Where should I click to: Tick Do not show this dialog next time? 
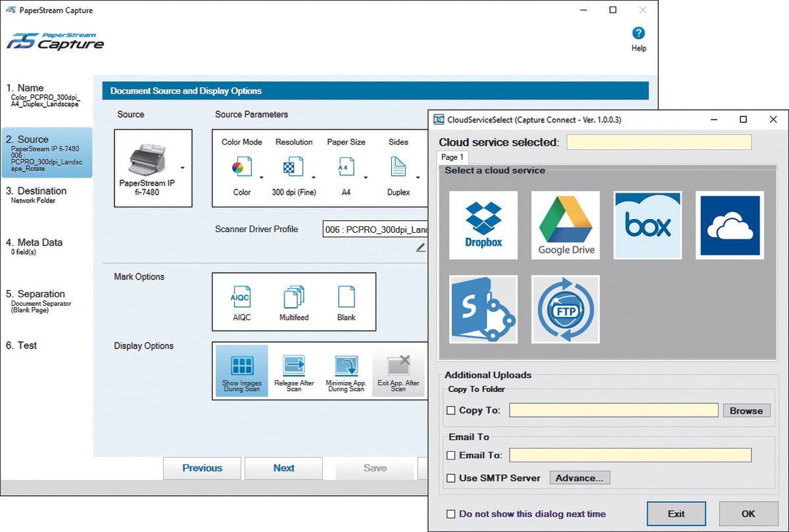(x=451, y=514)
